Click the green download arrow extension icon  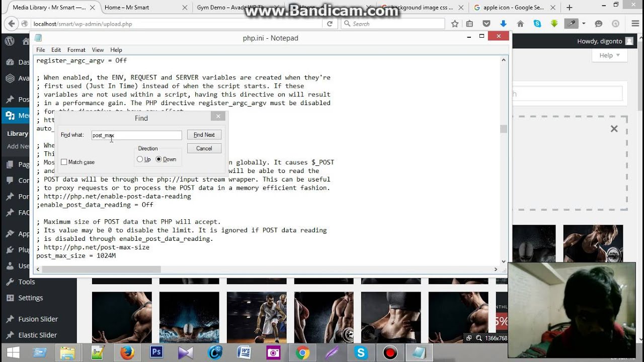554,24
